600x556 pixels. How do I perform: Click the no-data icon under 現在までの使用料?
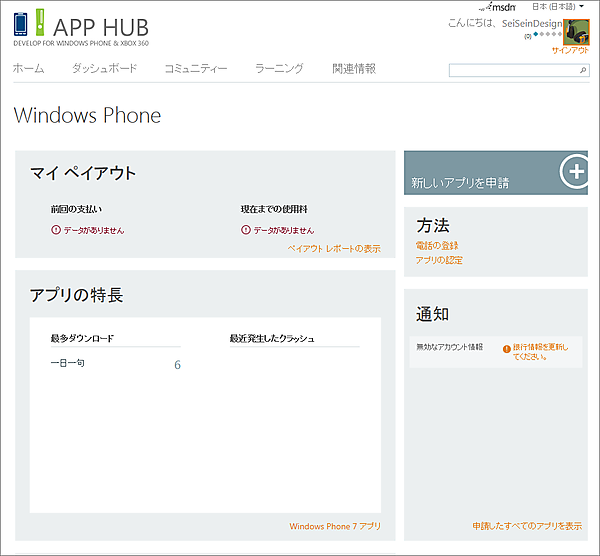click(246, 230)
